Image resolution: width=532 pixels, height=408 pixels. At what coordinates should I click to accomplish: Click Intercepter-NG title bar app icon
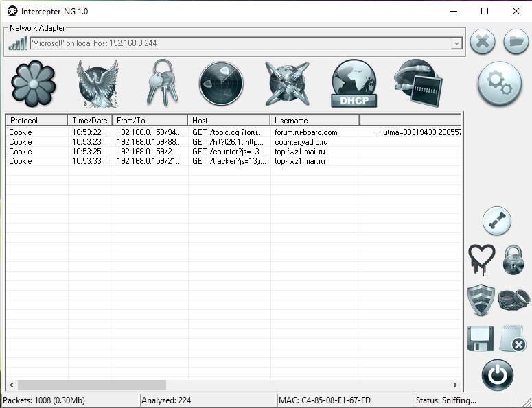[x=12, y=11]
